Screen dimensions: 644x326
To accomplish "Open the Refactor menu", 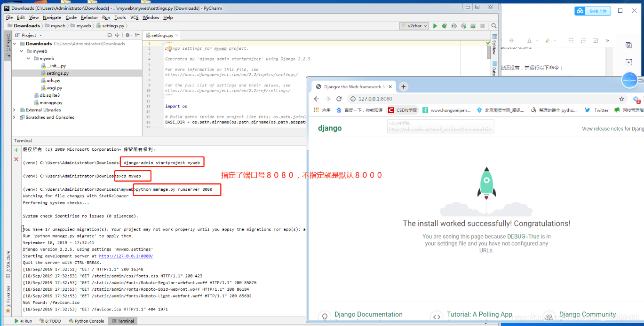I will [89, 17].
